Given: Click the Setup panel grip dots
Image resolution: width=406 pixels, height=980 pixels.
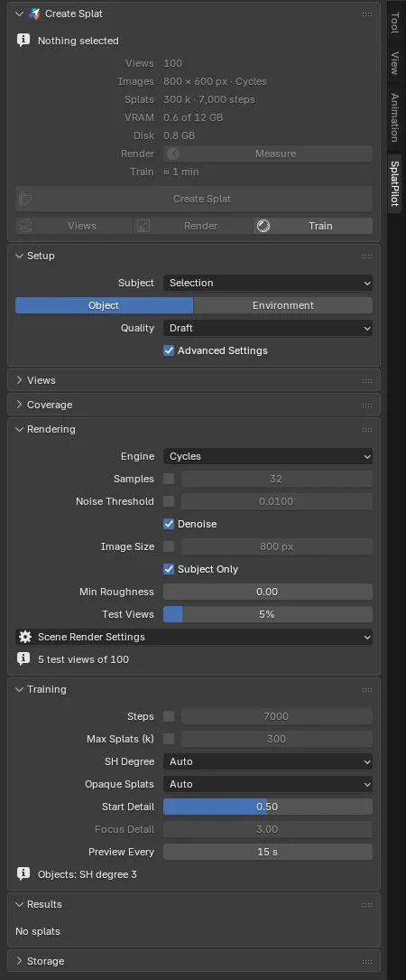Looking at the screenshot, I should pos(367,257).
